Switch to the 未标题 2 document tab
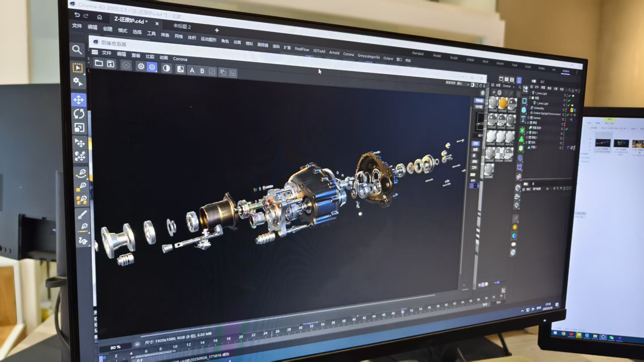 click(182, 26)
